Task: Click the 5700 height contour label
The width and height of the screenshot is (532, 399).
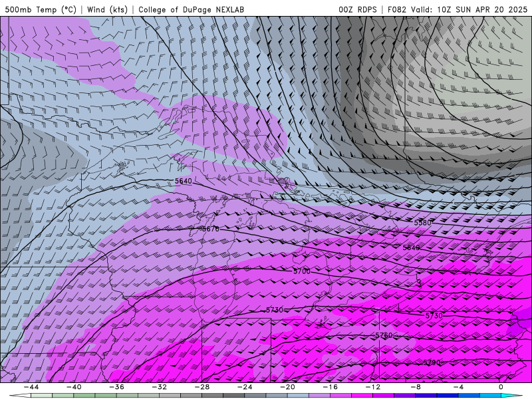Action: [x=302, y=271]
